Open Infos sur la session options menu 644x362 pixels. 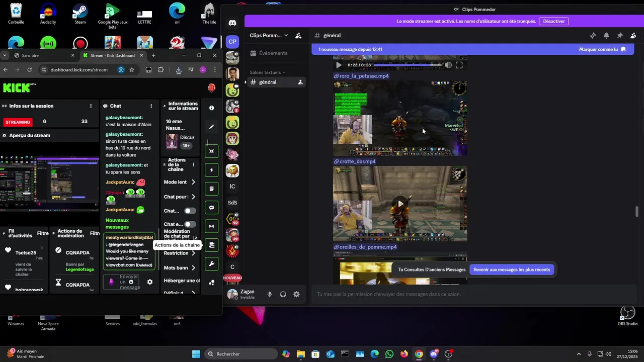91,106
